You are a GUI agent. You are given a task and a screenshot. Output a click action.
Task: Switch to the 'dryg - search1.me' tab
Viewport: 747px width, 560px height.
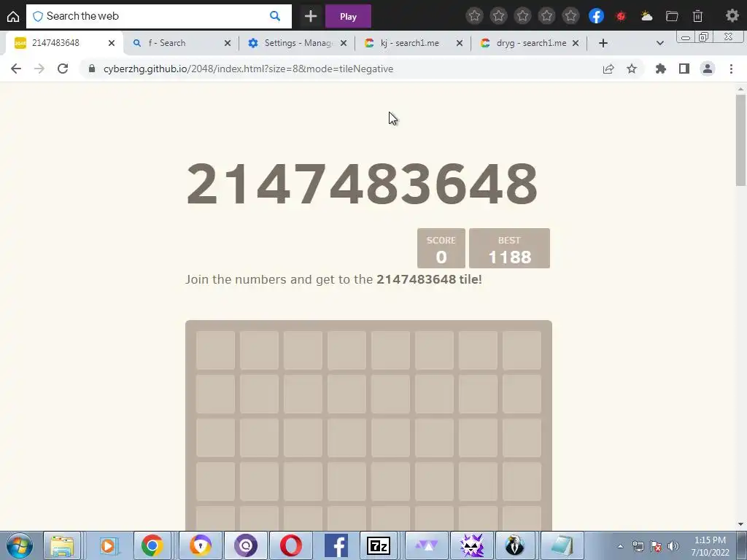point(529,43)
